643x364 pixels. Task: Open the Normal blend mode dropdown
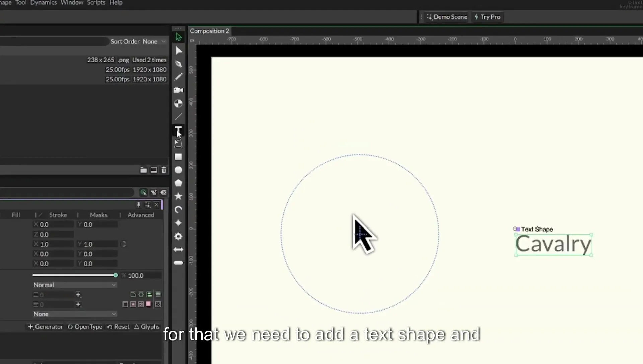click(x=74, y=285)
